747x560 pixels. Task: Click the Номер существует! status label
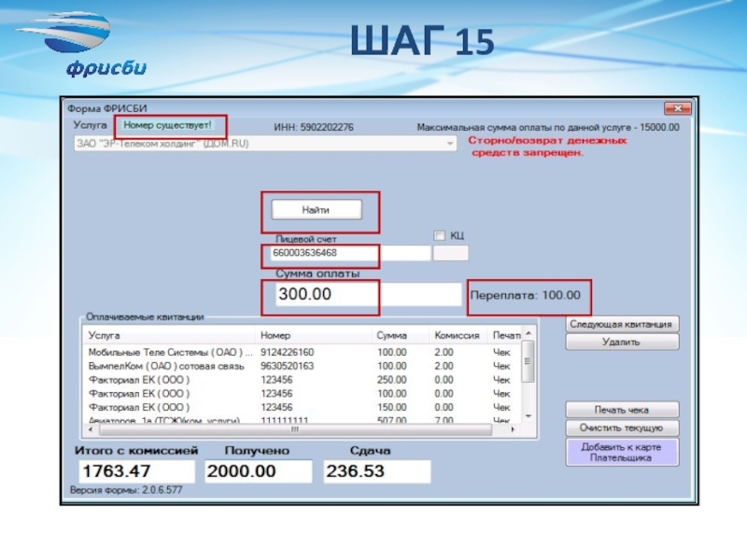[167, 125]
